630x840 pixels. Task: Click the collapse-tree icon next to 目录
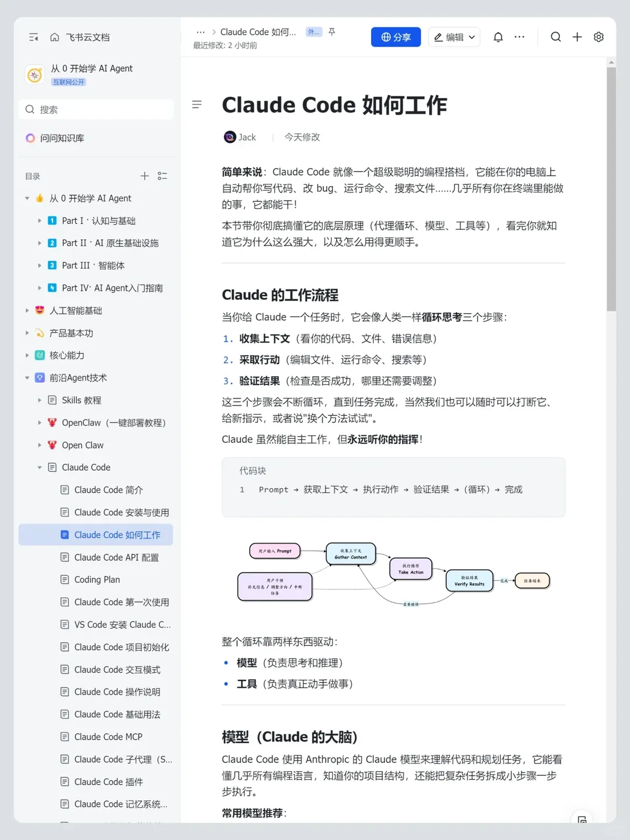(162, 176)
